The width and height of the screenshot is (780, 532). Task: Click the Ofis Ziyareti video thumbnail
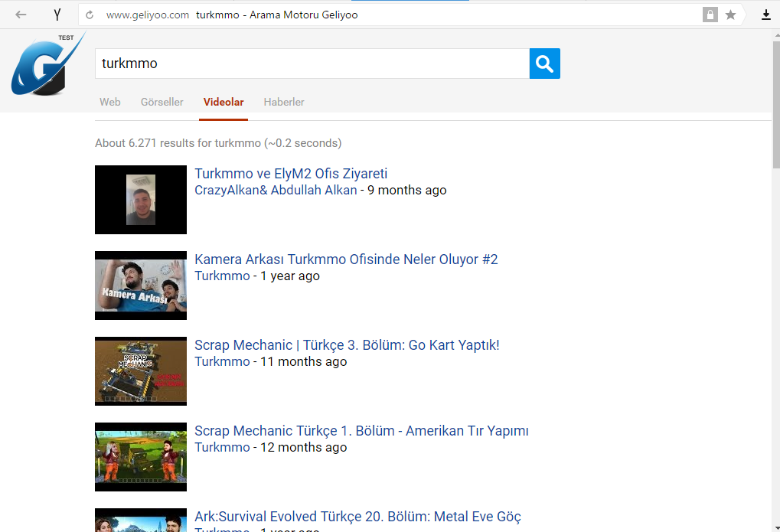pos(141,200)
